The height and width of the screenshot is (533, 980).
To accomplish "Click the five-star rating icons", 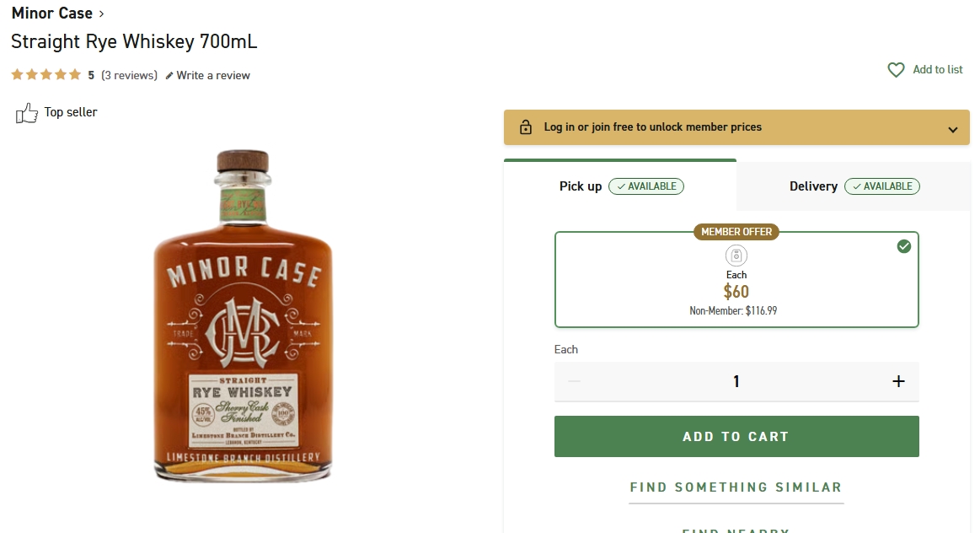I will point(46,75).
